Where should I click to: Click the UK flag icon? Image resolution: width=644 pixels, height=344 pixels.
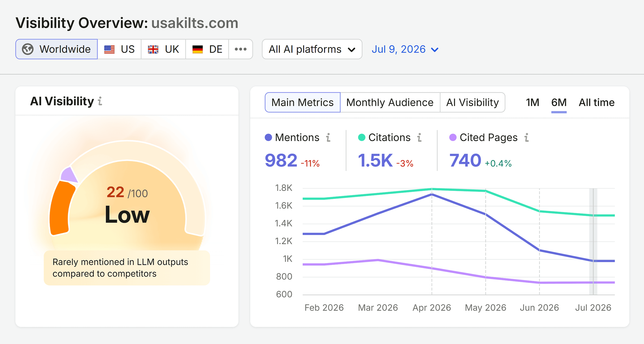click(153, 49)
